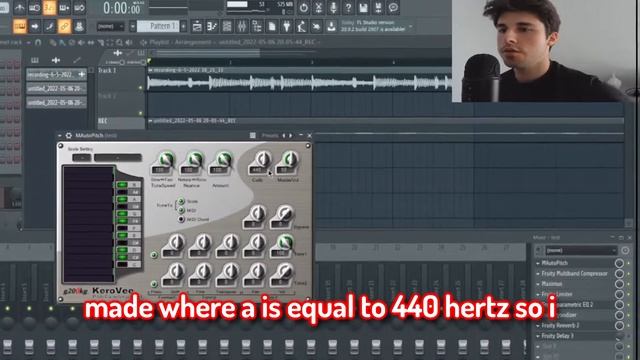Open the Pattern 1 selector
This screenshot has width=640, height=360.
coord(158,27)
